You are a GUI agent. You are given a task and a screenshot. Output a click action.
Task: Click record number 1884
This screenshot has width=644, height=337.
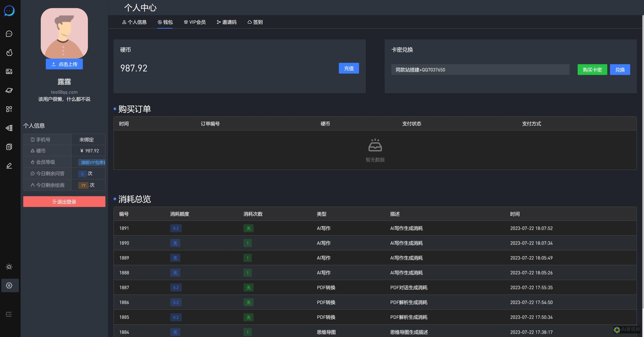124,332
